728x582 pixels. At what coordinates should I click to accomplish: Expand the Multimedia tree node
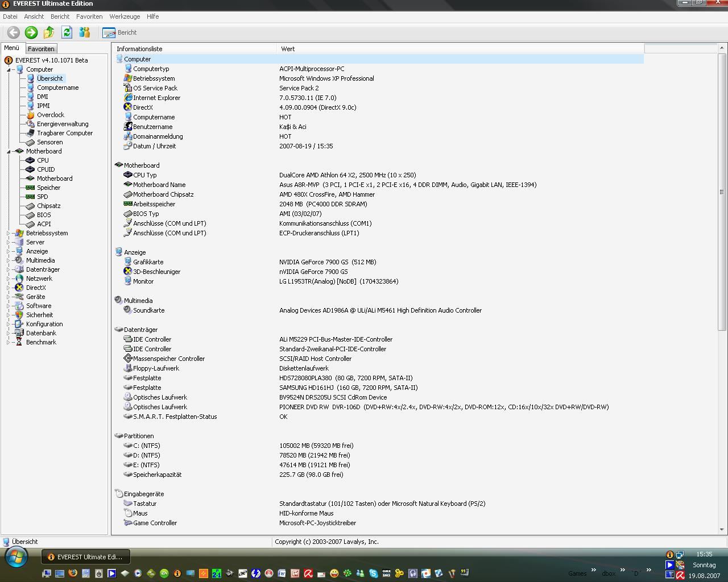pyautogui.click(x=9, y=260)
